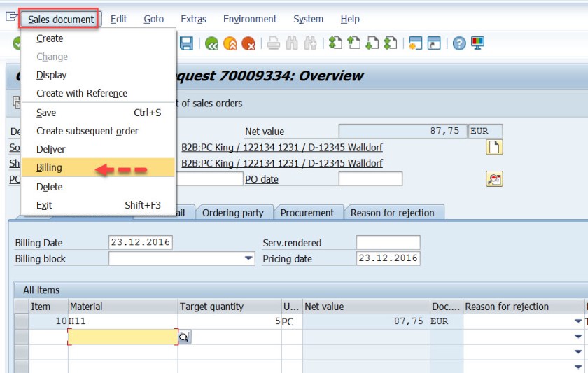The height and width of the screenshot is (373, 588).
Task: Open the second B2B:PC King Walldorf link
Action: 282,164
